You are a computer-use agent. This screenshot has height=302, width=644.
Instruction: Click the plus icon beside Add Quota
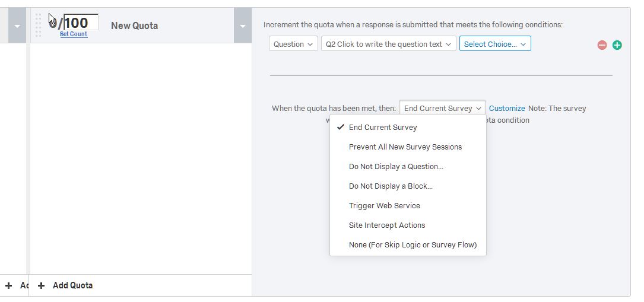tap(41, 285)
